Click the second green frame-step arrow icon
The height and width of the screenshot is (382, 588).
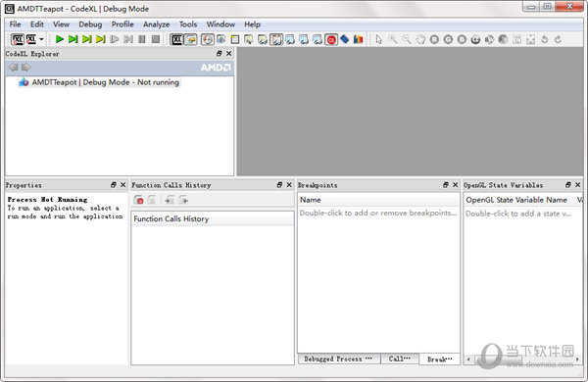coord(73,39)
